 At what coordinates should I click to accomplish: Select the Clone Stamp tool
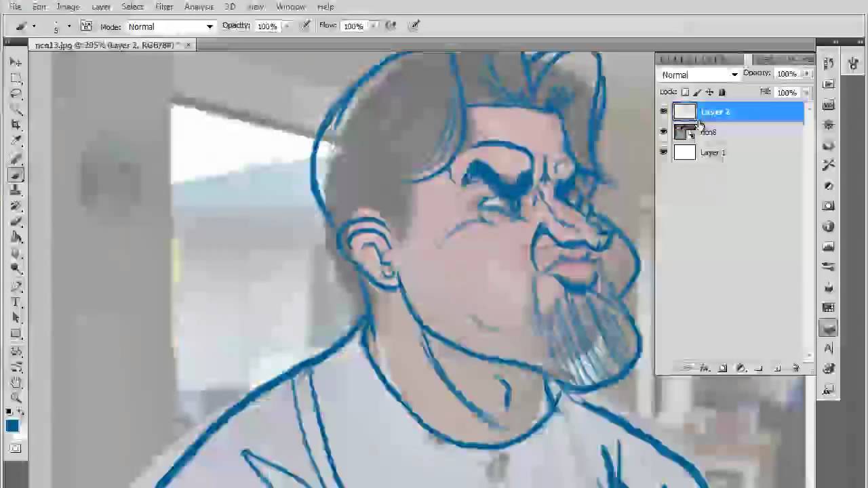coord(16,190)
